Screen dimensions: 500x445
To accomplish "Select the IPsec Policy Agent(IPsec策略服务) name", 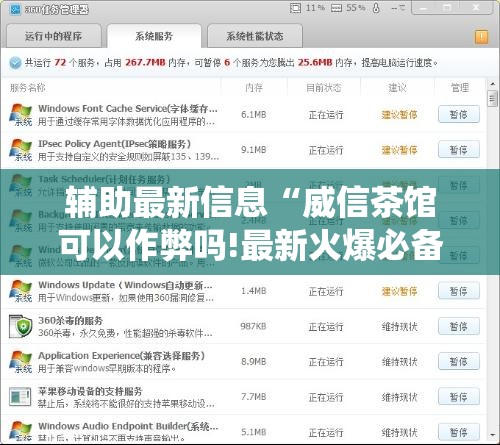I will click(115, 144).
